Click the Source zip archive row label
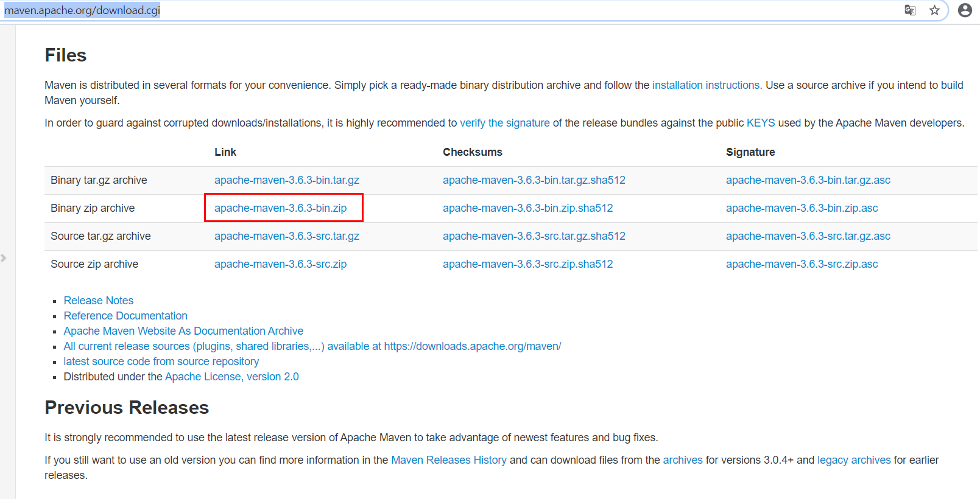The height and width of the screenshot is (499, 980). (x=94, y=264)
